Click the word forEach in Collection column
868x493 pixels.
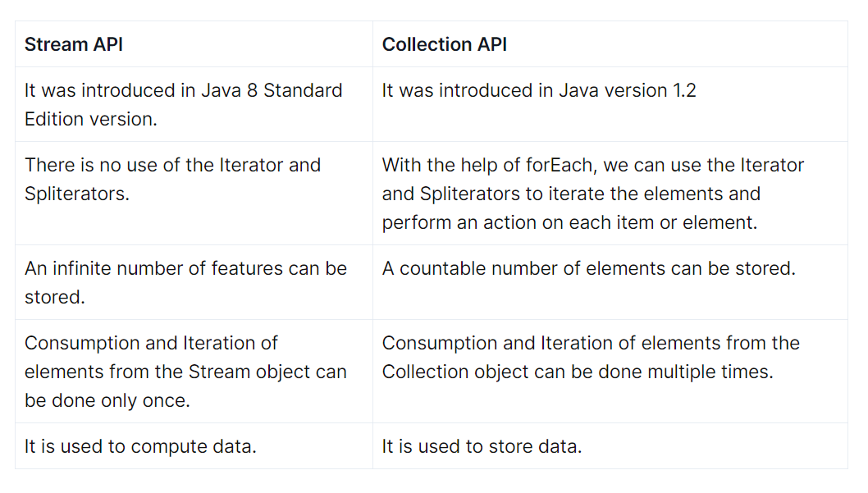tap(560, 165)
